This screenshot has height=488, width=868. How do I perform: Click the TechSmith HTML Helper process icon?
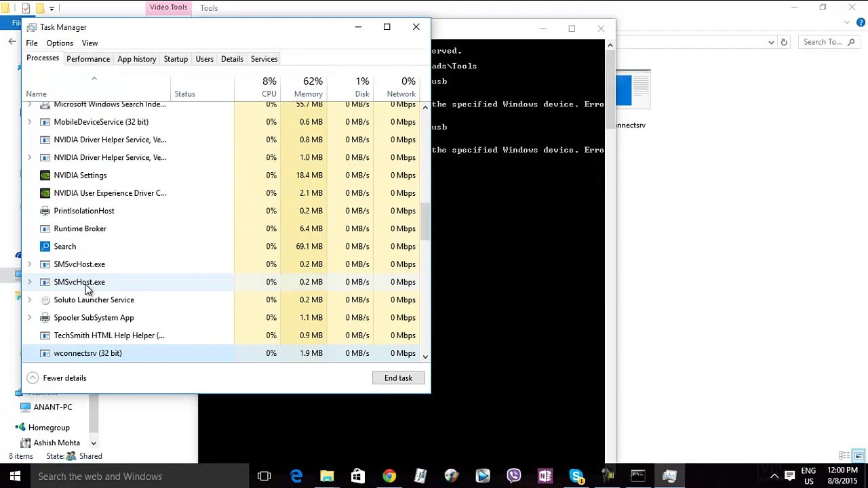pos(45,335)
